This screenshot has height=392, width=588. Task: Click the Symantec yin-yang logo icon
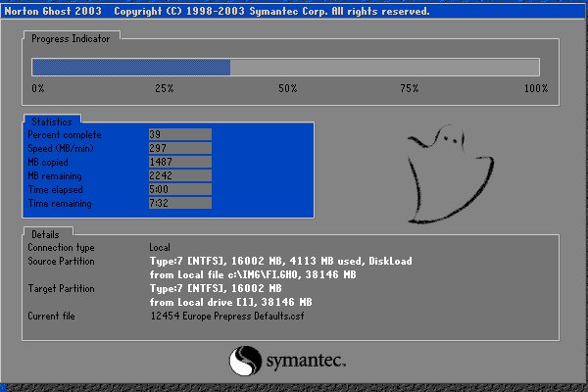[245, 364]
